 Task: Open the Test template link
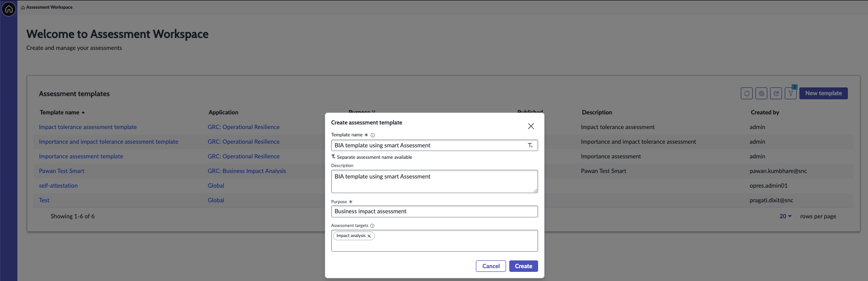click(44, 200)
